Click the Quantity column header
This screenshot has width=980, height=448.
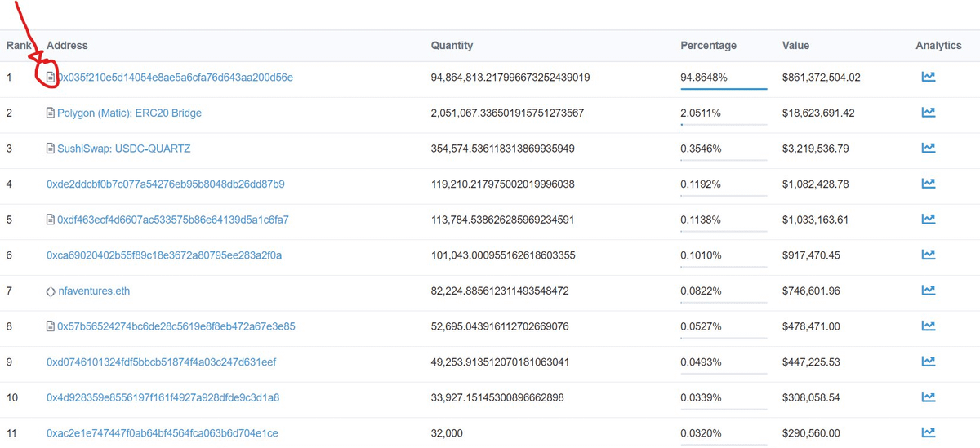[452, 46]
